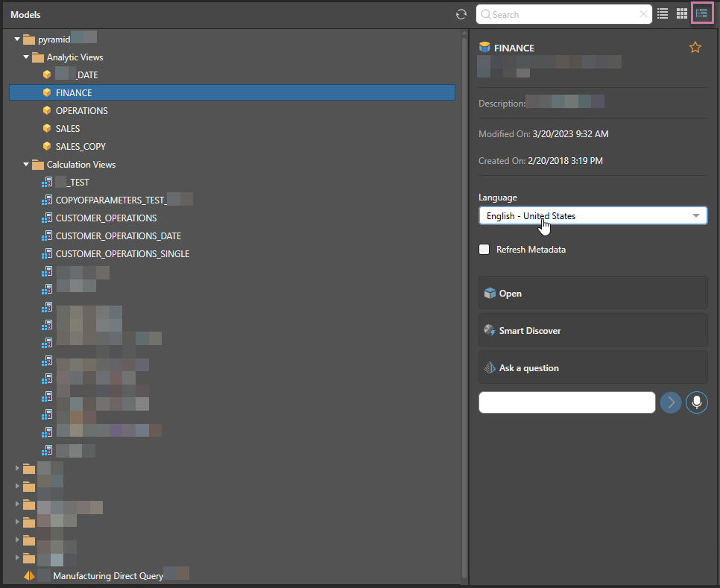Click the Manufacturing Direct Query model icon
This screenshot has height=588, width=720.
(30, 575)
